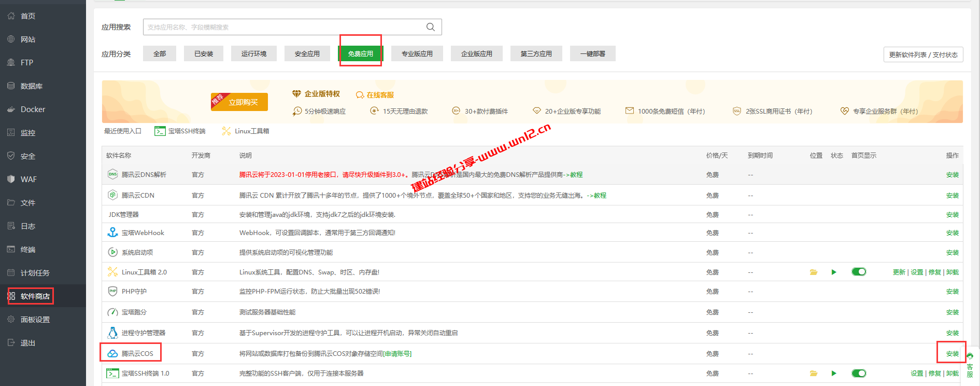Select the 安全应用 category tab

(307, 53)
